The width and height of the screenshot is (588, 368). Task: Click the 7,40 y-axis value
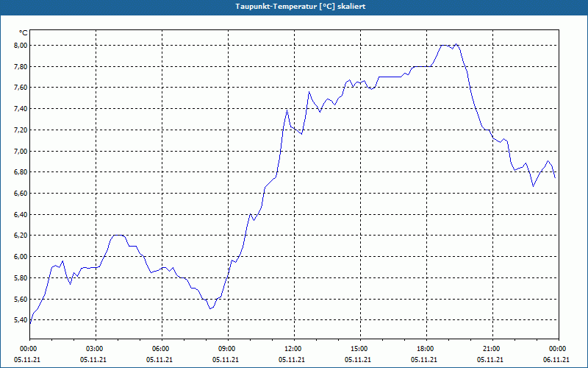click(21, 109)
